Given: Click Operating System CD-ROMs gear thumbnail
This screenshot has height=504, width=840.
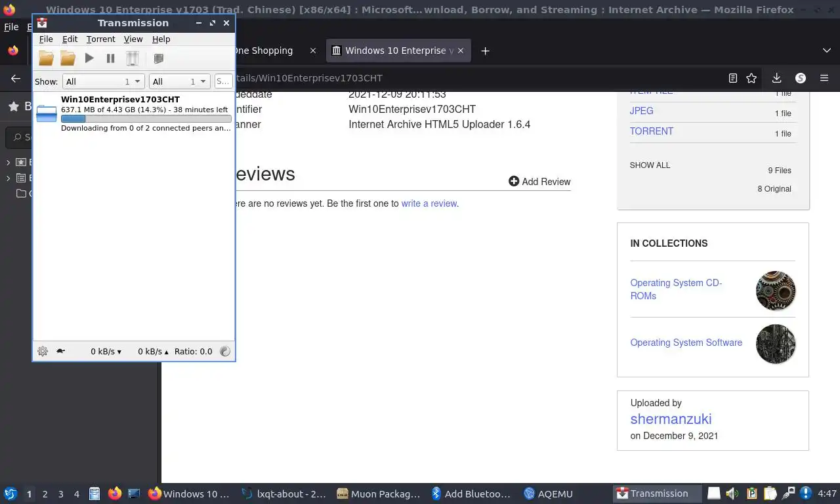Looking at the screenshot, I should pyautogui.click(x=776, y=291).
